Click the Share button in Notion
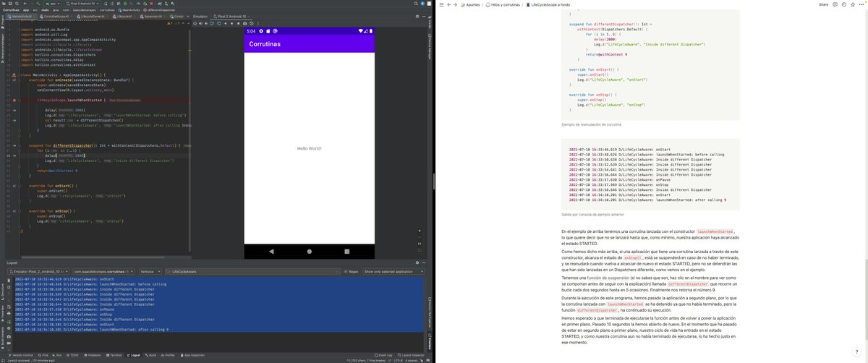The image size is (868, 363). click(823, 4)
